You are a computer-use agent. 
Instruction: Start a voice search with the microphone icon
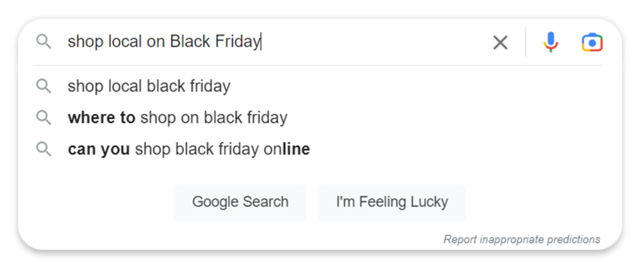click(x=550, y=42)
